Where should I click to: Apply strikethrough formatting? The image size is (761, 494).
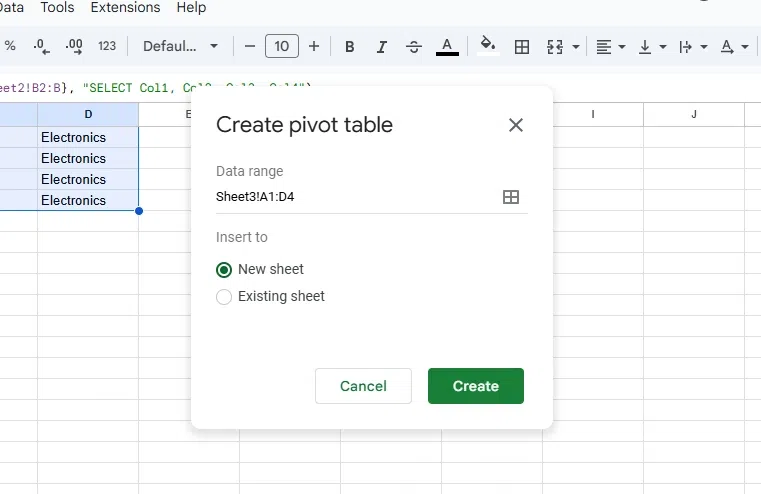414,47
